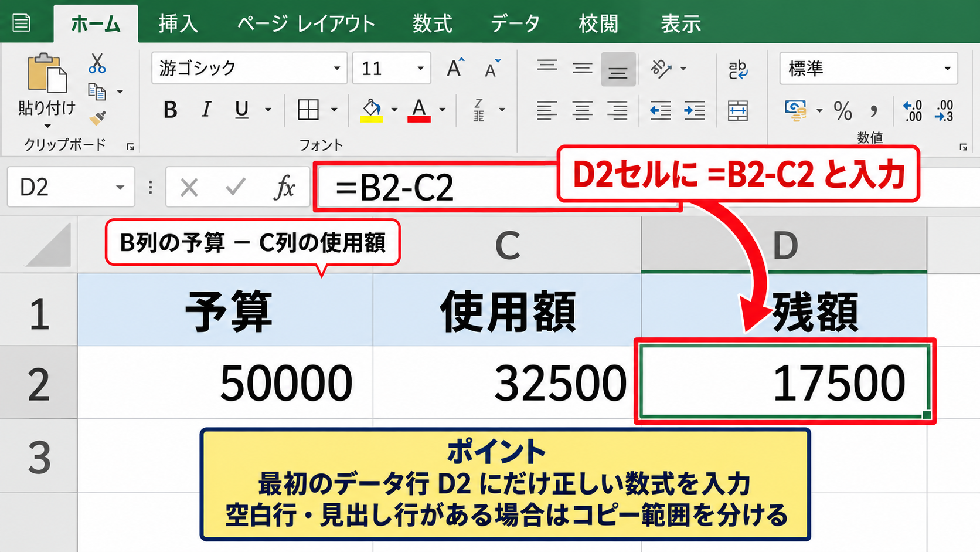
Task: Toggle Italic formatting
Action: pos(206,110)
